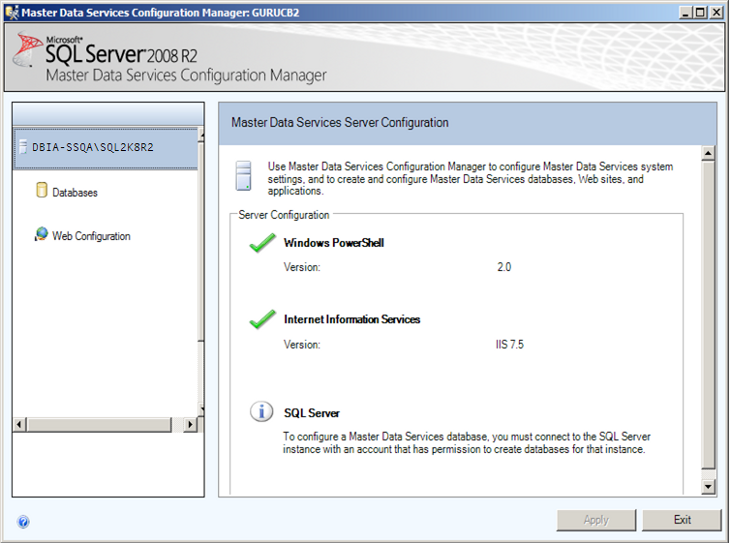Screen dimensions: 730x543
Task: Click the Version label under Windows PowerShell
Action: coord(302,267)
